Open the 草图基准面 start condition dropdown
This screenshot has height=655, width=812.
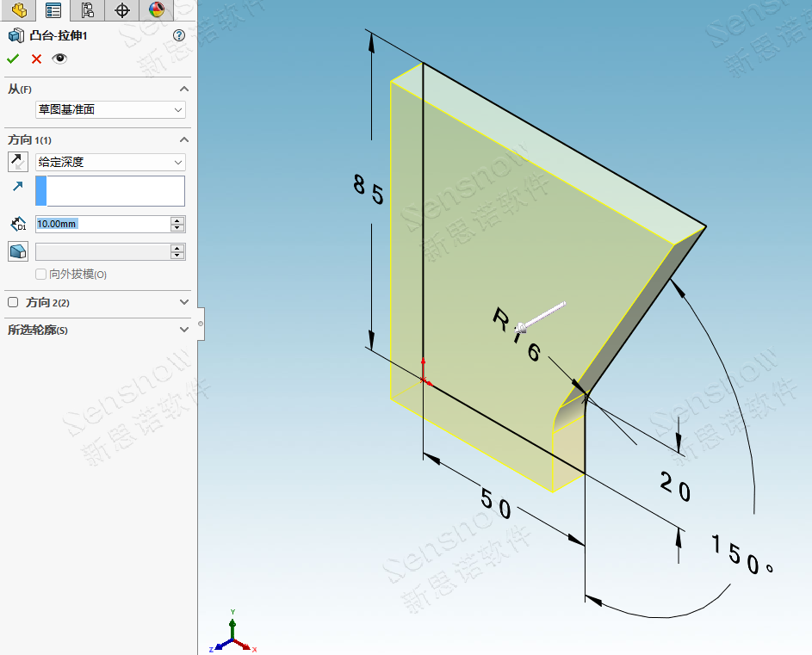coord(109,109)
